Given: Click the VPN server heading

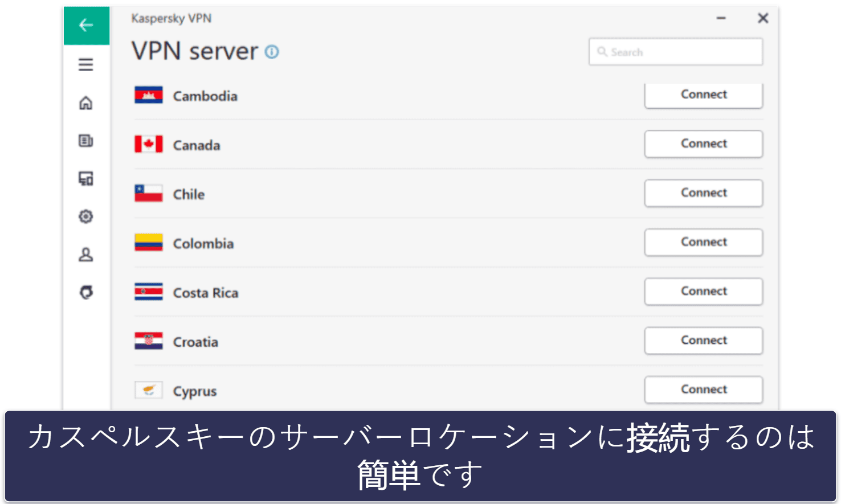Looking at the screenshot, I should click(x=195, y=51).
